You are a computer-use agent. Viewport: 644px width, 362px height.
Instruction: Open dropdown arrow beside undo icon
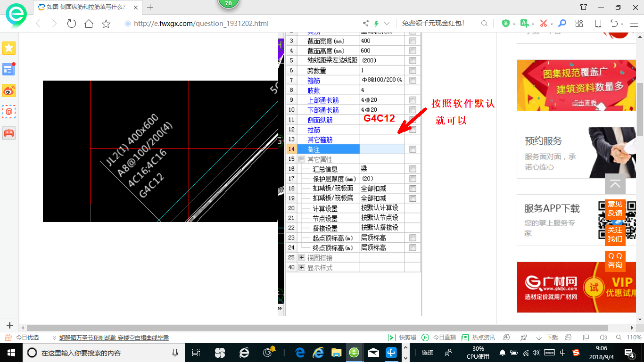[x=622, y=24]
